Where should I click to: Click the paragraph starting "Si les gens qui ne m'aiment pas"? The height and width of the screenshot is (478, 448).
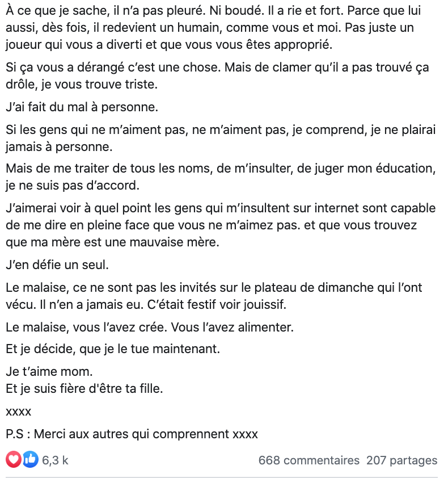(x=221, y=138)
